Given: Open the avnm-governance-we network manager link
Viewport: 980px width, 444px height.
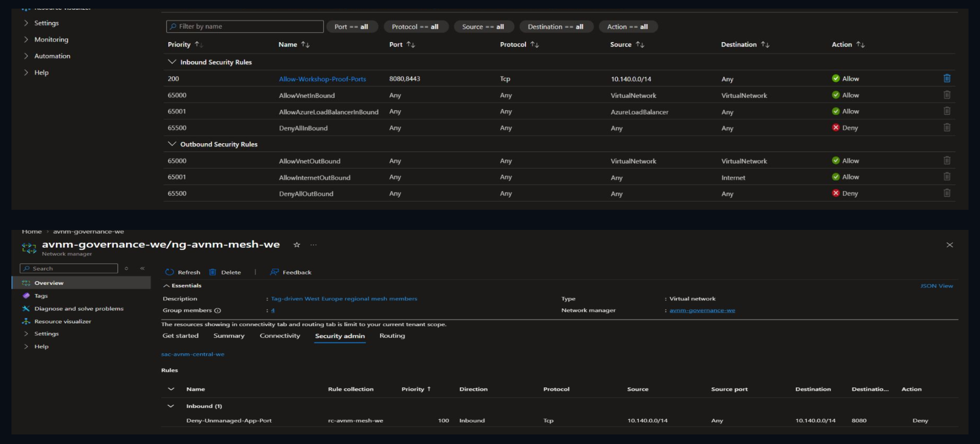Looking at the screenshot, I should [x=702, y=310].
